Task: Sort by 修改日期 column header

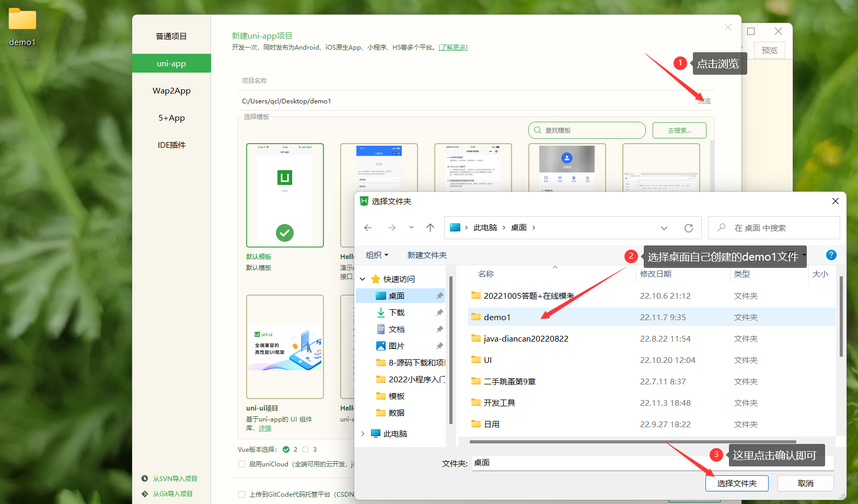Action: (656, 274)
